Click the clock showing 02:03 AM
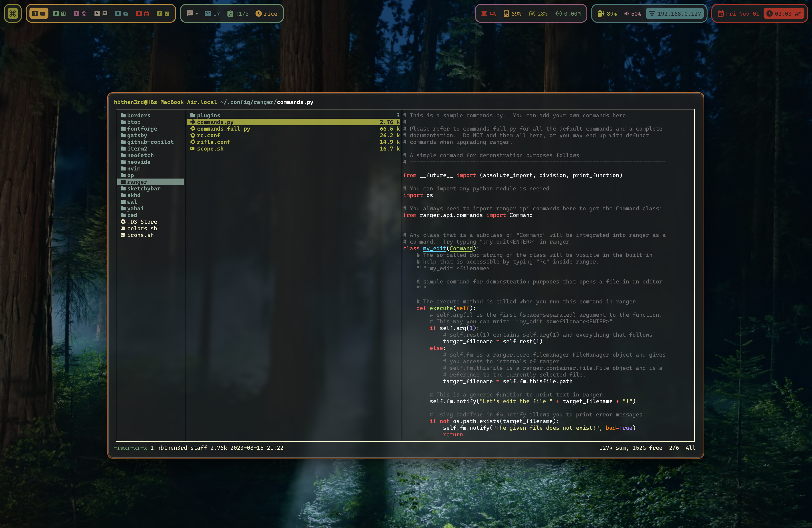The height and width of the screenshot is (528, 812). tap(784, 14)
